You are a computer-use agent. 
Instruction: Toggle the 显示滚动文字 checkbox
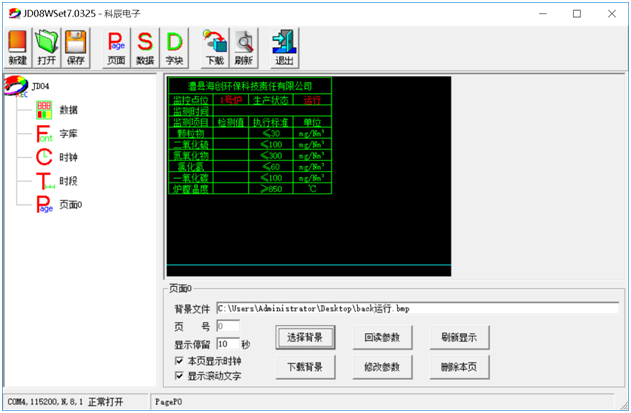point(180,375)
